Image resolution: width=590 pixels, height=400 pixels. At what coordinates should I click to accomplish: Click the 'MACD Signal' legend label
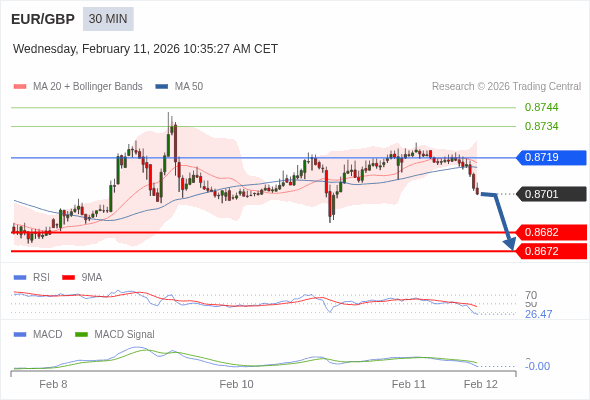point(125,335)
